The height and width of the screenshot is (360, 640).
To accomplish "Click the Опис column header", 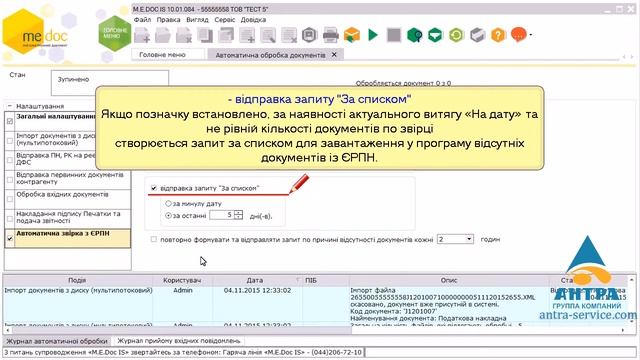I will click(x=449, y=280).
